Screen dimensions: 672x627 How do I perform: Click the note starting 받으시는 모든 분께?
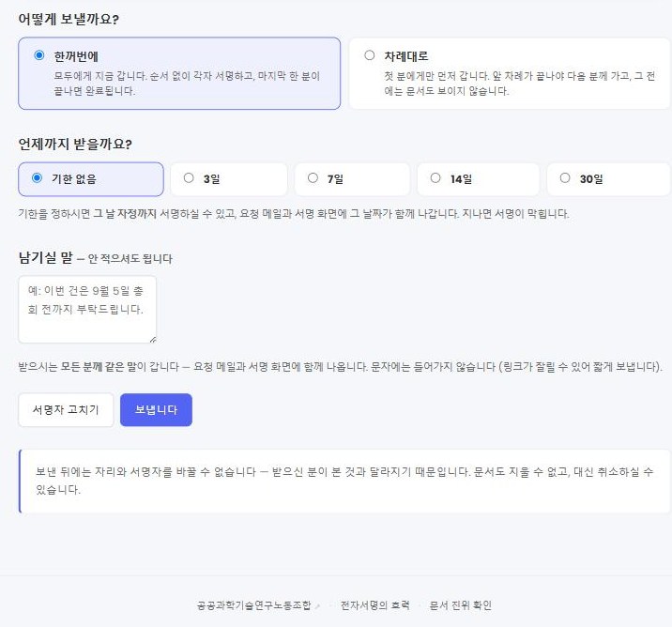341,367
